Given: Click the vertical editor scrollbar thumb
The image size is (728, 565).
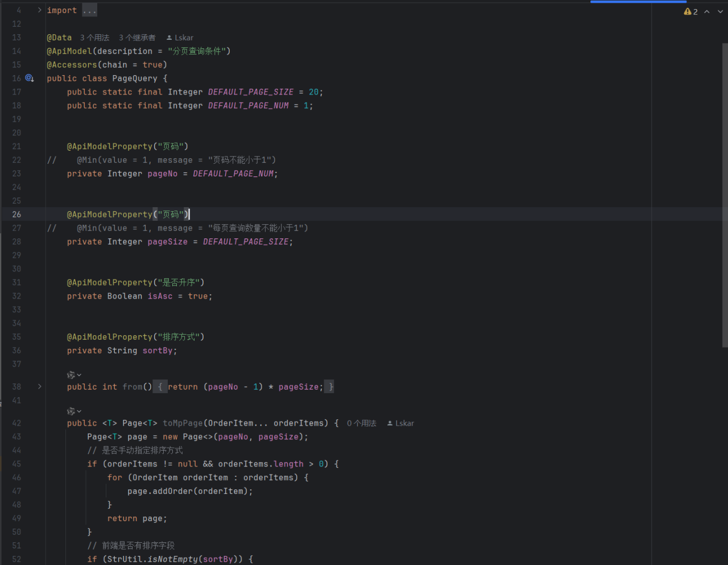Looking at the screenshot, I should tap(725, 195).
